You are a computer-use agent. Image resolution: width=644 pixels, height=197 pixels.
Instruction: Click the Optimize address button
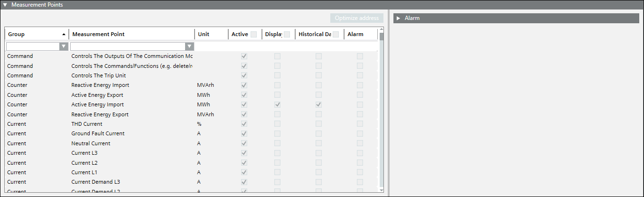pyautogui.click(x=357, y=18)
